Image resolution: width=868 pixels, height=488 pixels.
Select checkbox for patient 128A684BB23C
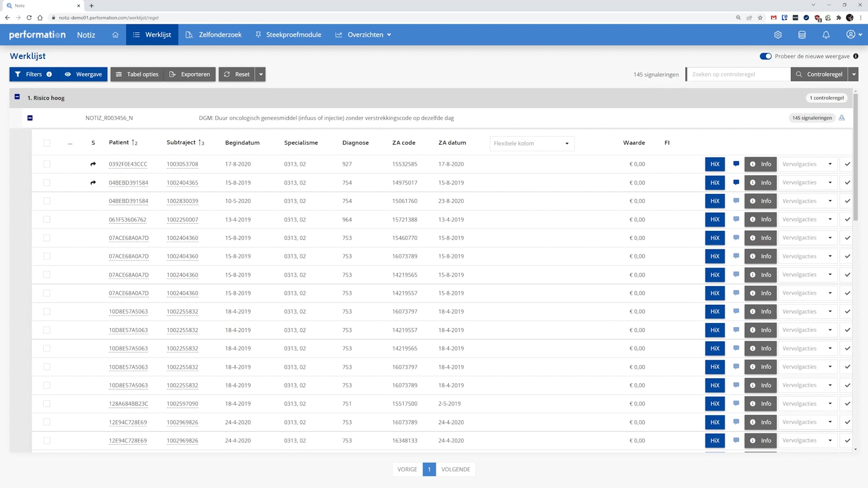47,404
